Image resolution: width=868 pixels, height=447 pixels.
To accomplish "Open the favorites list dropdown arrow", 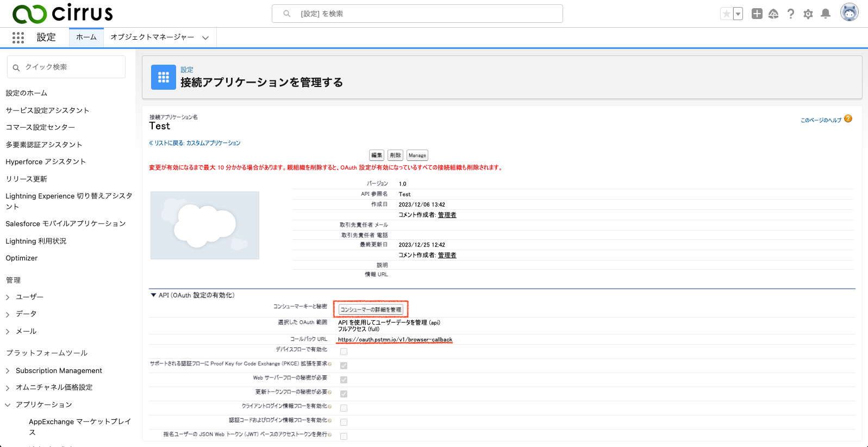I will (x=738, y=14).
